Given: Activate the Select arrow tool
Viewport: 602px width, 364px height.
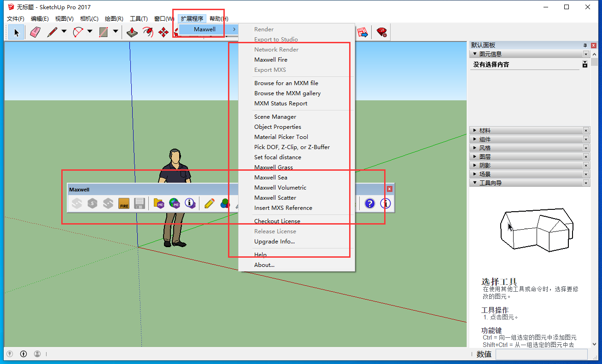Looking at the screenshot, I should pos(17,32).
